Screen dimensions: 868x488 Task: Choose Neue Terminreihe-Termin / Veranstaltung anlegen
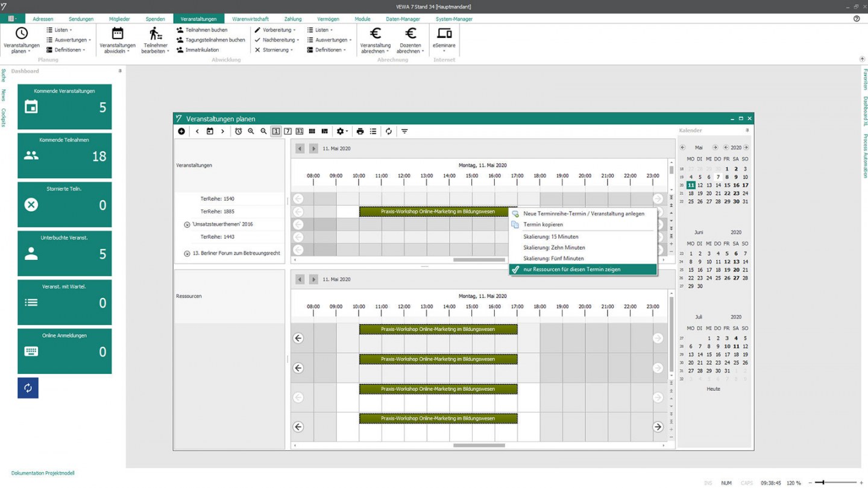(x=583, y=214)
